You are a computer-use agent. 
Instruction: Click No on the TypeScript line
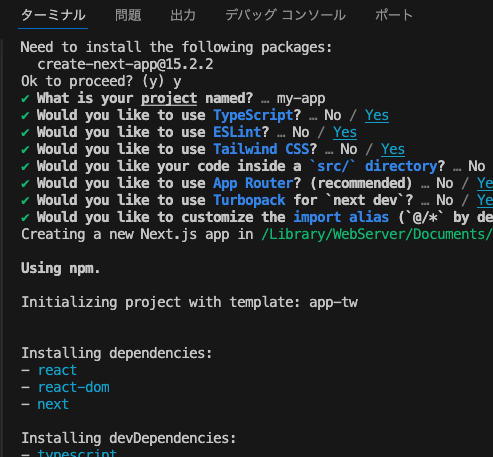point(333,115)
